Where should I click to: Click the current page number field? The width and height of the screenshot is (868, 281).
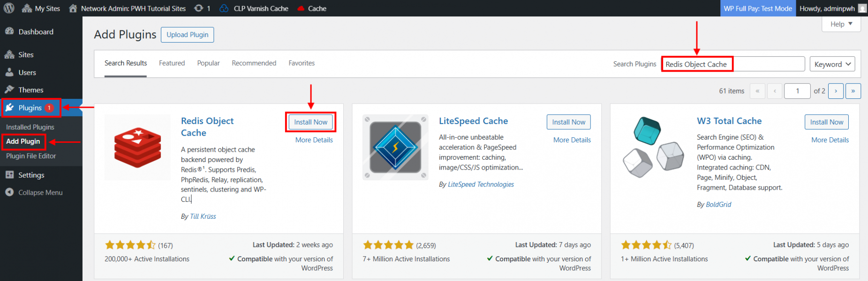click(797, 91)
